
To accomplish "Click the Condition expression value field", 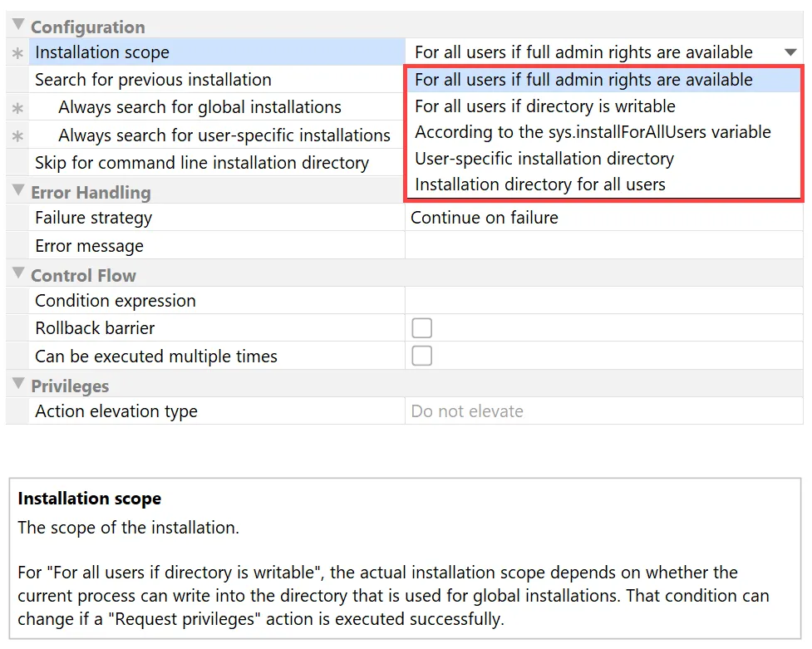I will [603, 301].
